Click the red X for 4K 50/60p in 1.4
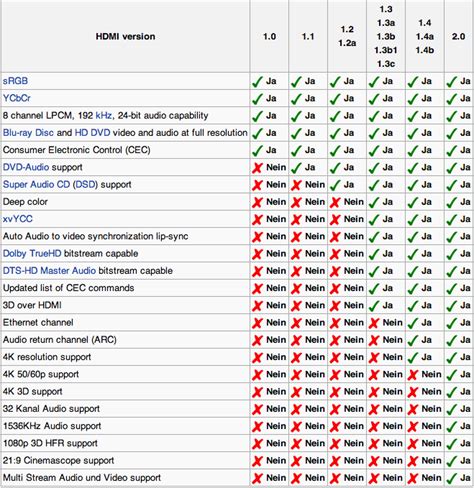This screenshot has height=488, width=474. click(413, 375)
